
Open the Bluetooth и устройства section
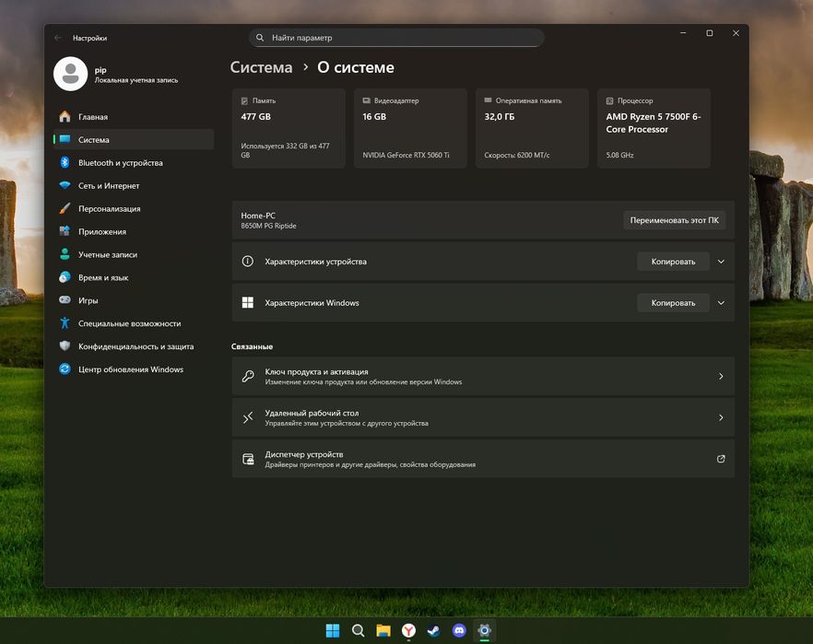120,163
